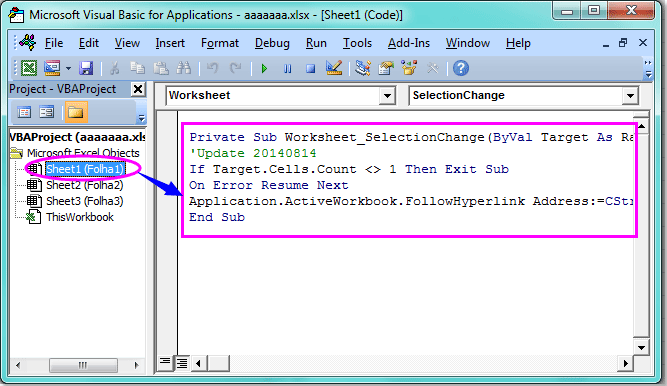Open the Insert menu
667x386 pixels.
click(170, 43)
